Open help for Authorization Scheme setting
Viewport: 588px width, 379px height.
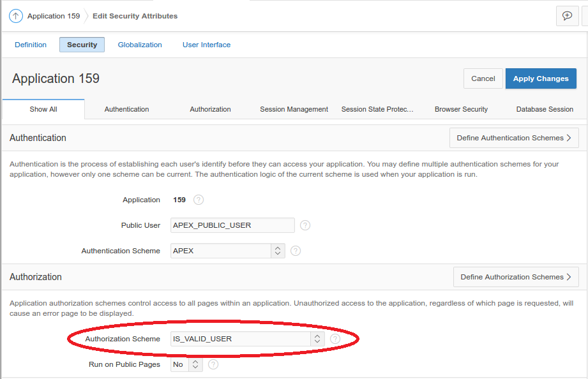pos(335,339)
